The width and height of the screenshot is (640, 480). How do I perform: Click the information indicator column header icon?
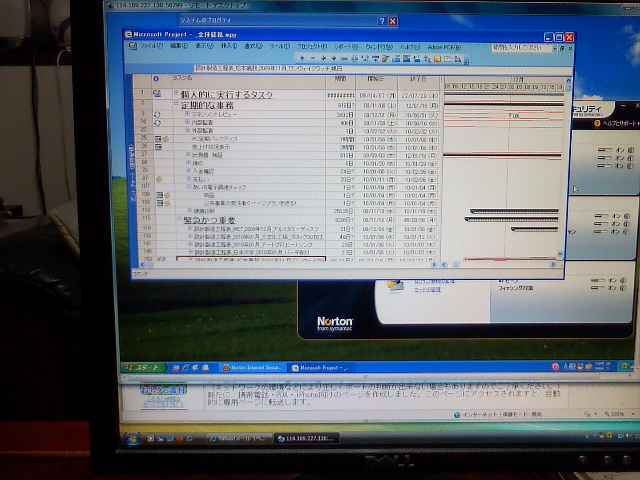tap(156, 78)
